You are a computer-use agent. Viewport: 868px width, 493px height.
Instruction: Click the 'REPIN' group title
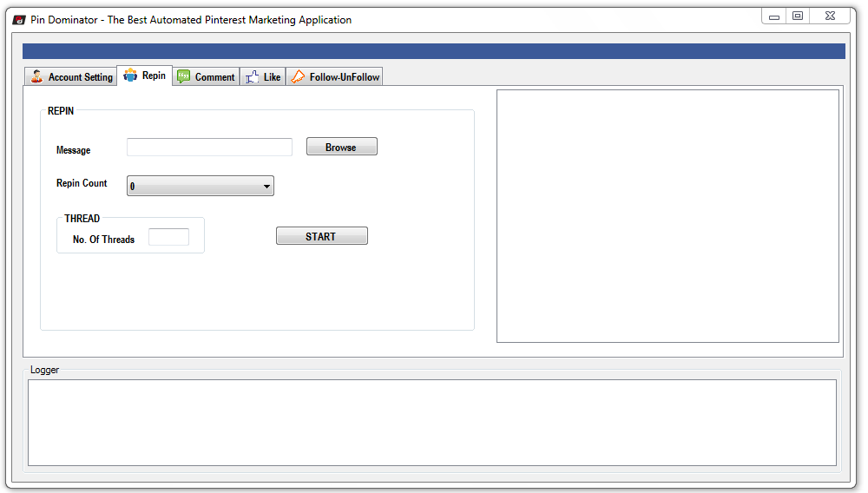click(x=61, y=110)
